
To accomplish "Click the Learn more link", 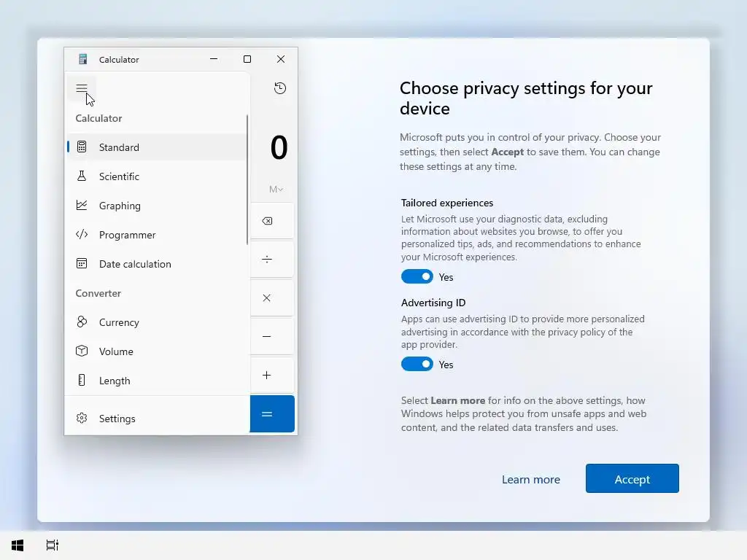I will pyautogui.click(x=531, y=480).
